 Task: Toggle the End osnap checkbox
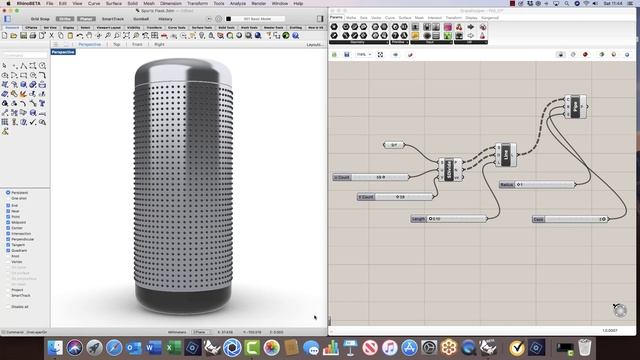pos(8,206)
